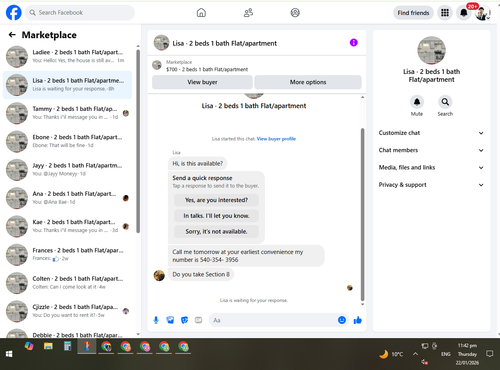Open Copilot icon in taskbar
This screenshot has width=500, height=370.
29,347
